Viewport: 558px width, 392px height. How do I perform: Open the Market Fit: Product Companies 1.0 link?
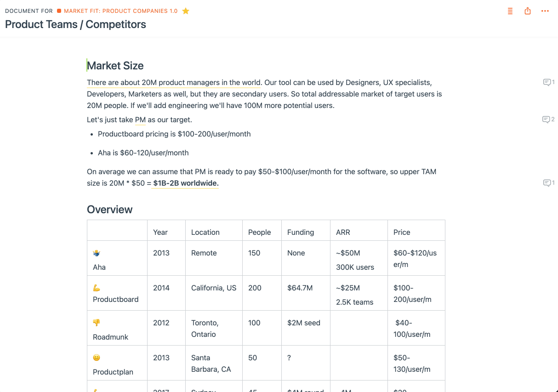[120, 11]
